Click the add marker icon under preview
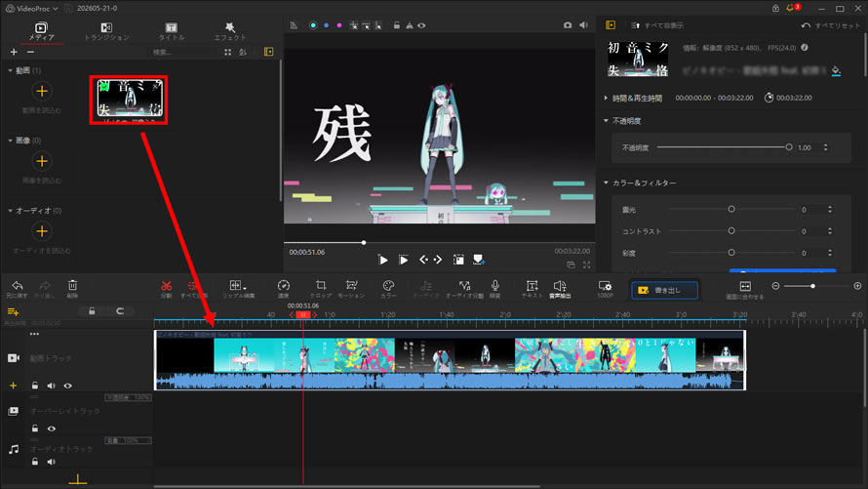 (x=479, y=260)
